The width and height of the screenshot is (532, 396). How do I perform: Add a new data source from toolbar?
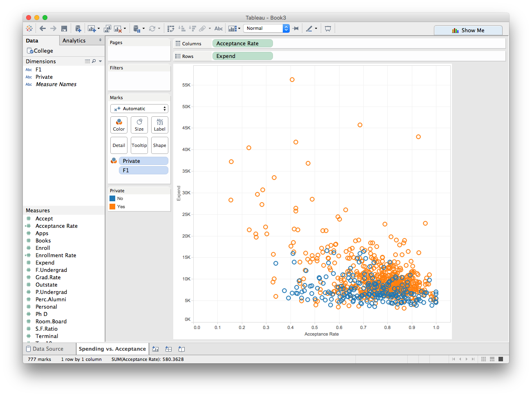(78, 29)
